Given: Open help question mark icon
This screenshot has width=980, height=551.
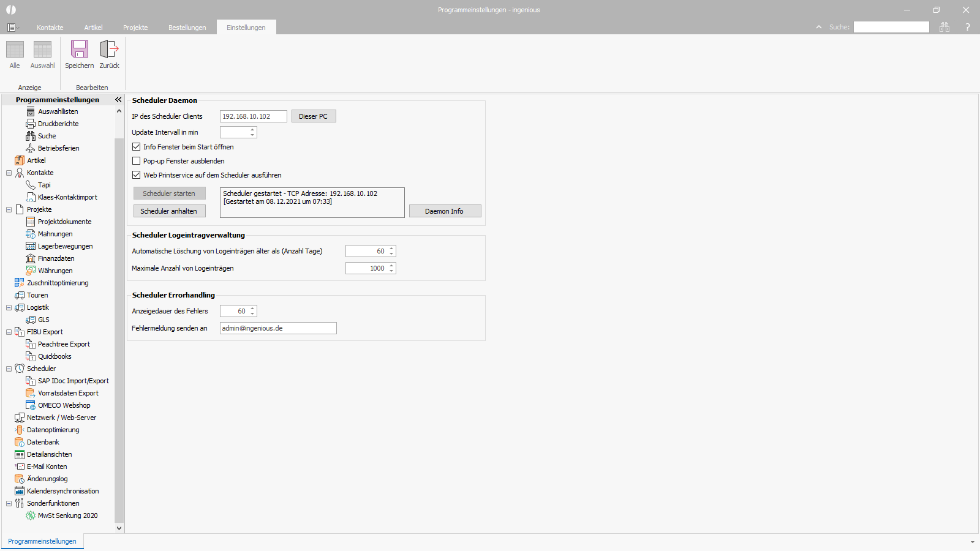Looking at the screenshot, I should click(968, 27).
